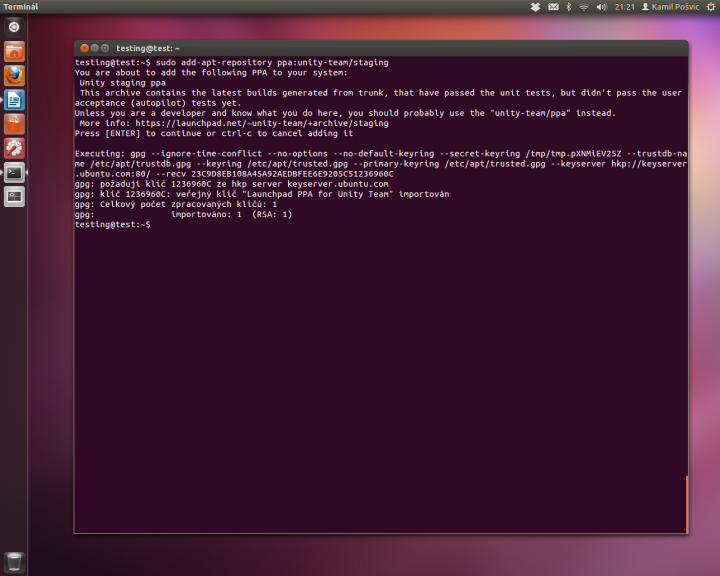
Task: Maximize the testing@test terminal window
Action: coord(105,48)
